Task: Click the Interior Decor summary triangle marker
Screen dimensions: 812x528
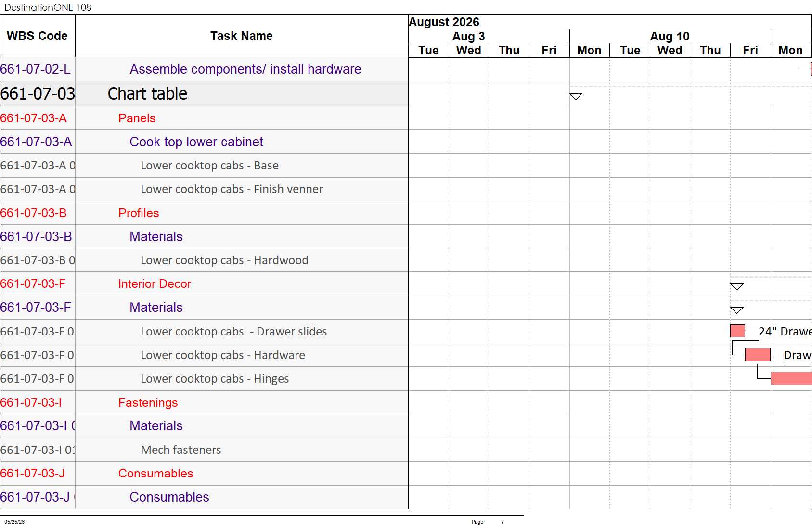Action: point(737,287)
